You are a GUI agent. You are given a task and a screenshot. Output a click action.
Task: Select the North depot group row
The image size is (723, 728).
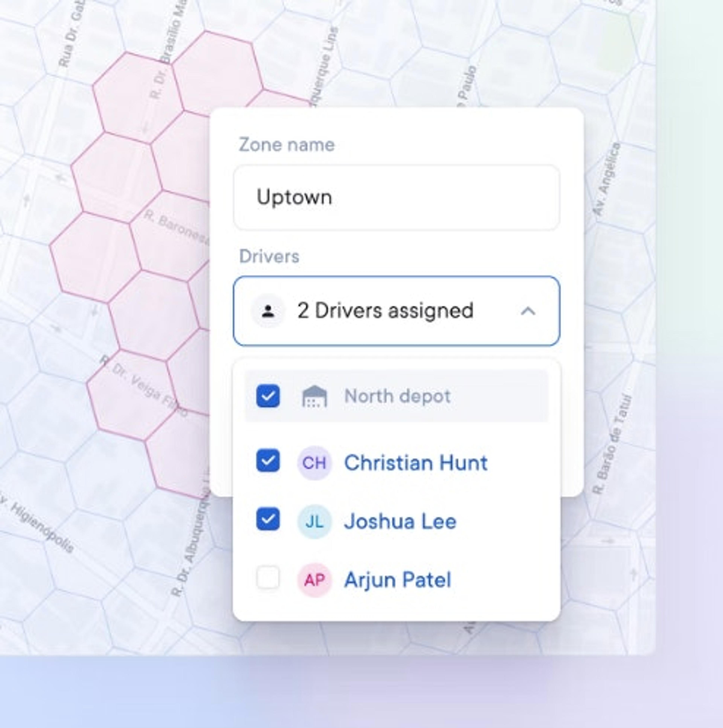click(x=397, y=396)
